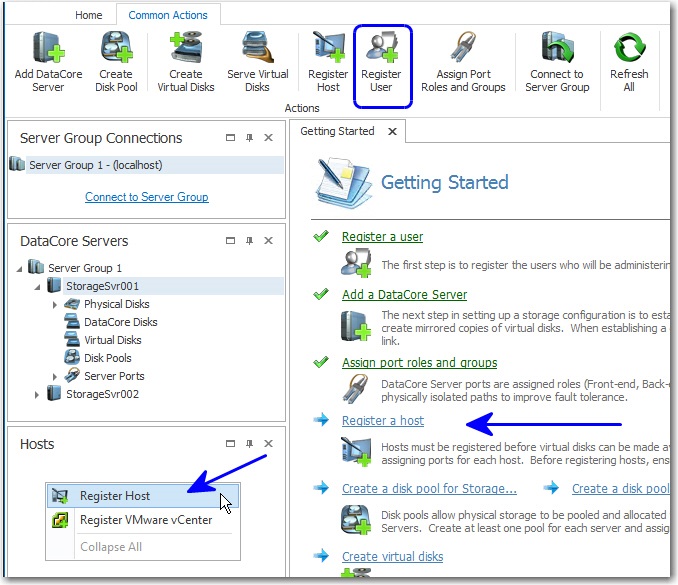Close the Hosts panel
The height and width of the screenshot is (585, 678).
pyautogui.click(x=269, y=443)
